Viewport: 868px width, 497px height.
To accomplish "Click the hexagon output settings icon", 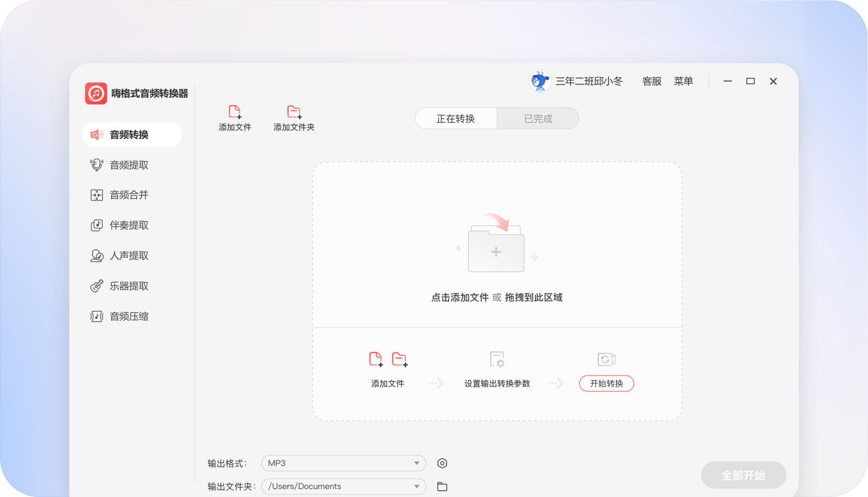I will (443, 463).
